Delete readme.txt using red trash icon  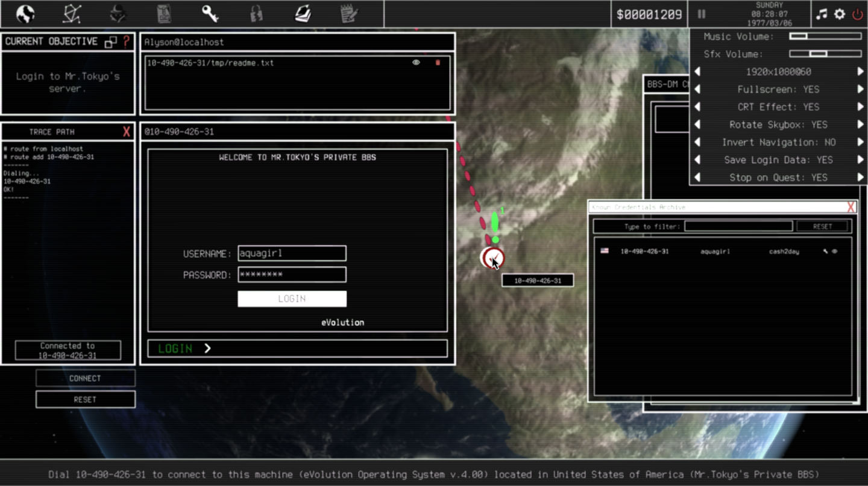[x=438, y=63]
